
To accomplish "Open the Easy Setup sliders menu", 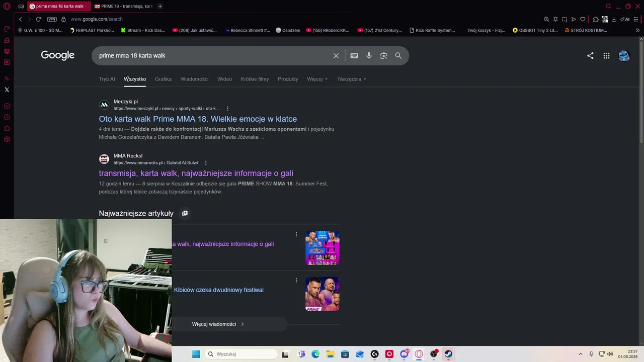I will tap(636, 19).
